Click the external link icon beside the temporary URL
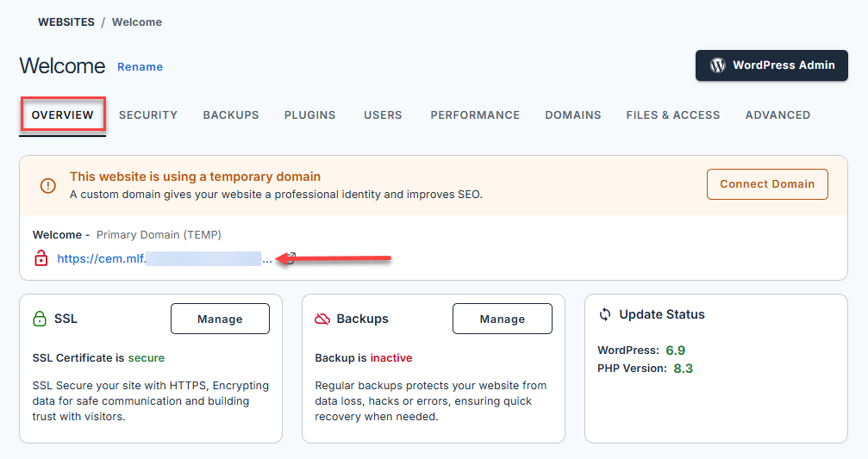The width and height of the screenshot is (868, 459). [290, 258]
